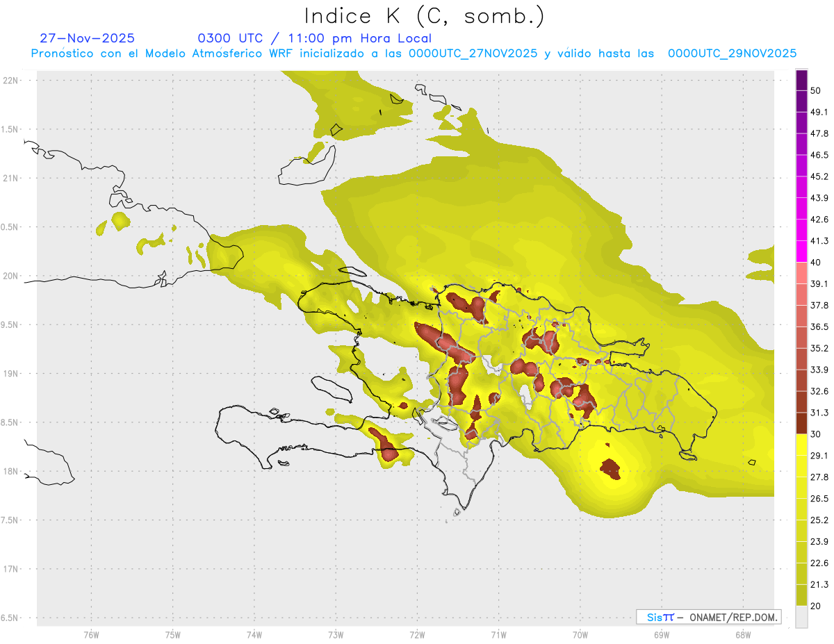Click the "69W" longitude axis label
This screenshot has width=834, height=644.
coord(662,635)
